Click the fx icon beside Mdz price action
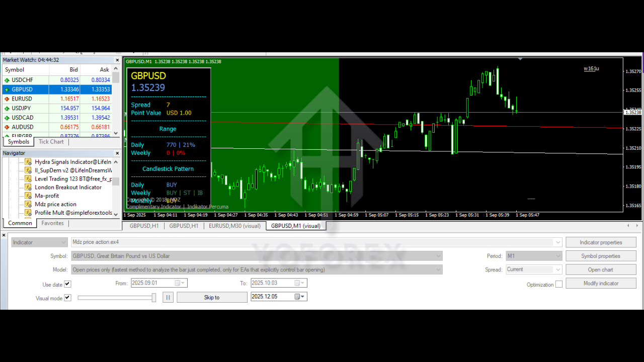The height and width of the screenshot is (362, 644). (28, 204)
